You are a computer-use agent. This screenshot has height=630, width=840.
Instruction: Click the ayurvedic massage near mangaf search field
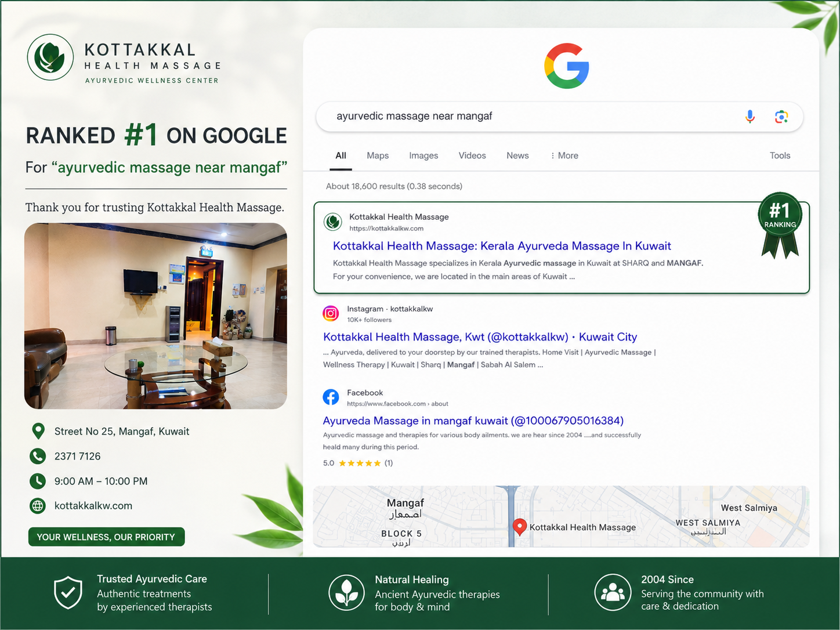tap(559, 117)
